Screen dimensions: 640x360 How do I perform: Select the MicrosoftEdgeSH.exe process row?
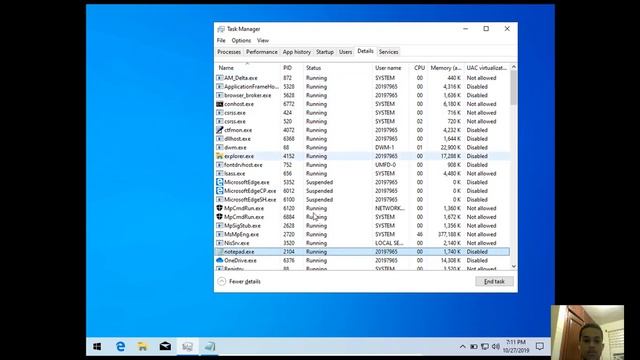tap(362, 200)
